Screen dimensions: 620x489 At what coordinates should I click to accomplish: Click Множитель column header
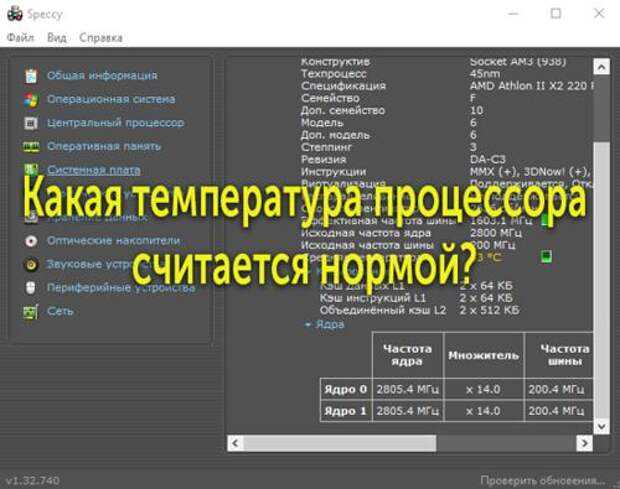(x=483, y=355)
